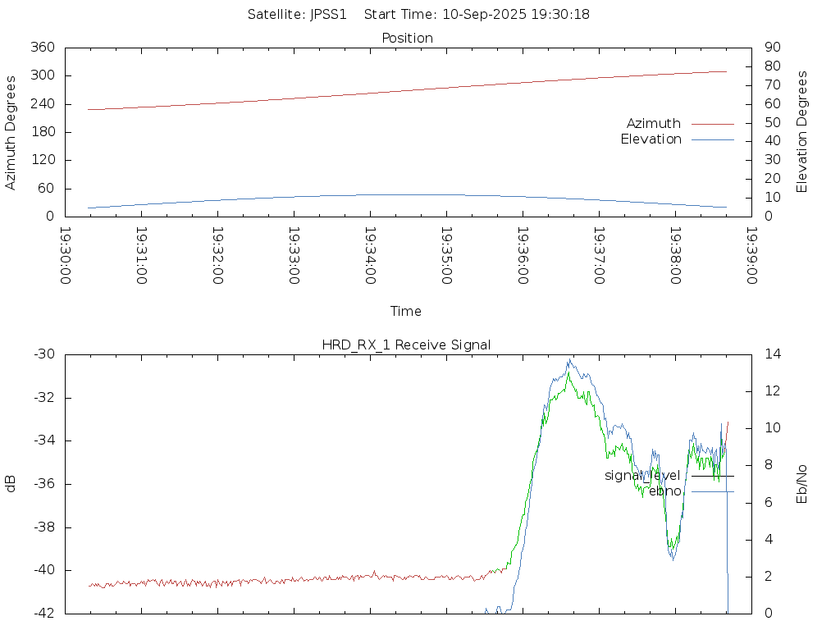This screenshot has height=630, width=840.
Task: Click the 10 tick on the Elevation axis
Action: pyautogui.click(x=773, y=198)
